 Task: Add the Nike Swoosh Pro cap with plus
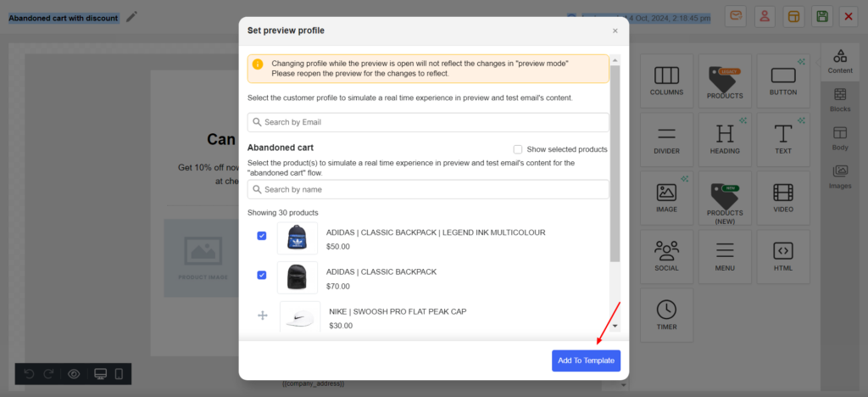[262, 316]
